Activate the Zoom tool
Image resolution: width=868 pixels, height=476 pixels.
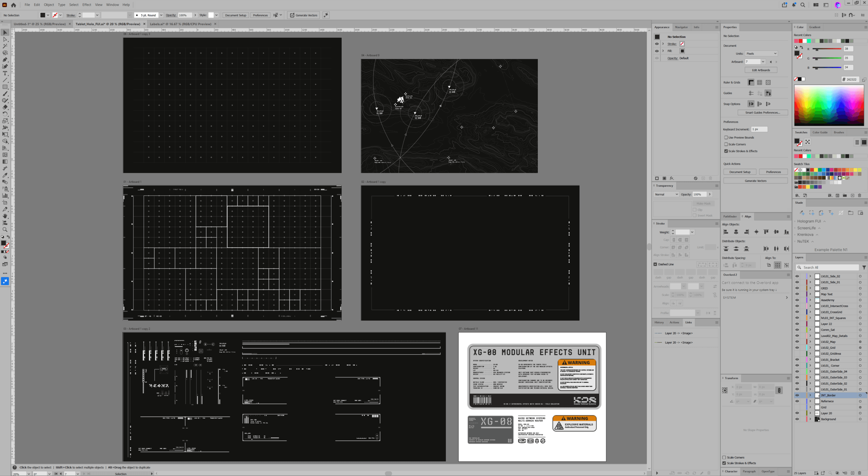click(5, 229)
